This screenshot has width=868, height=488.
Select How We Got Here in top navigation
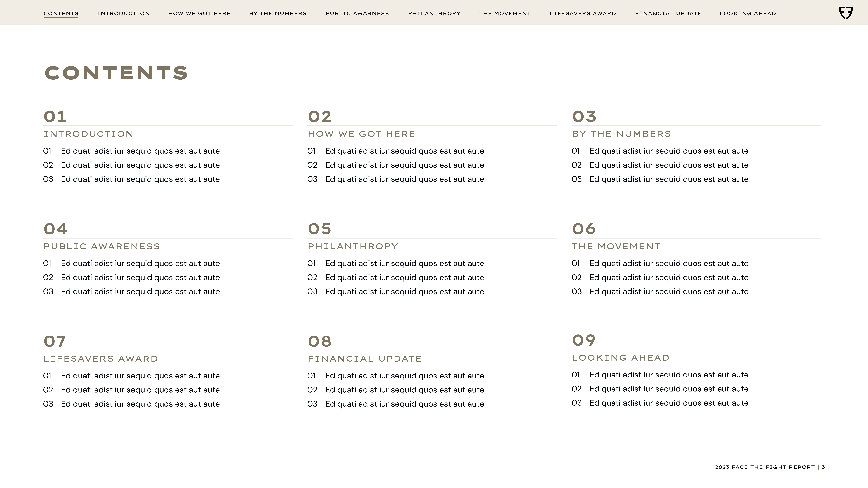(200, 13)
